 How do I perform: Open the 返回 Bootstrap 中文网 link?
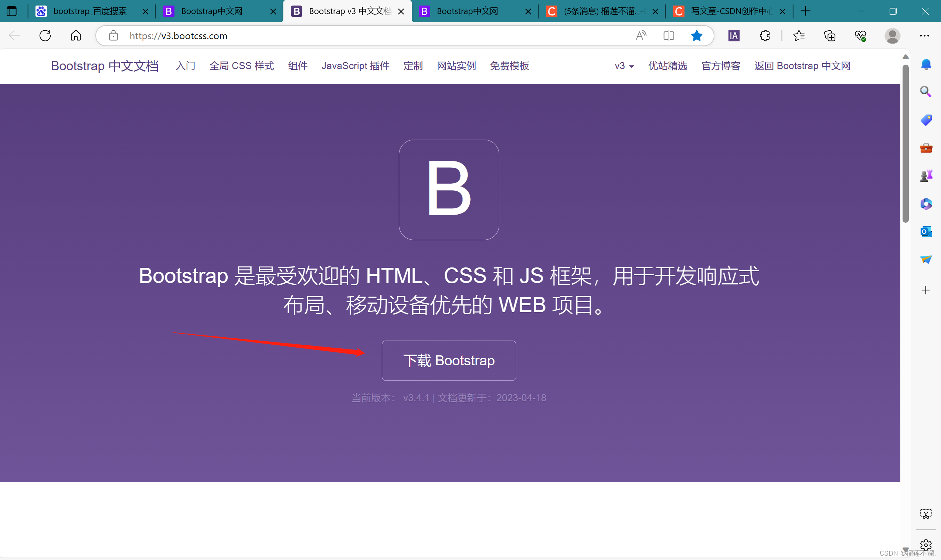coord(802,66)
